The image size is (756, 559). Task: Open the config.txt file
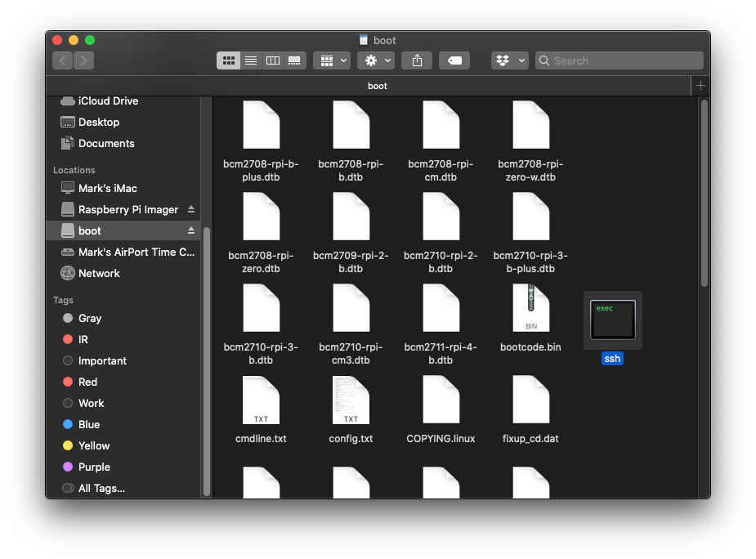(x=351, y=400)
